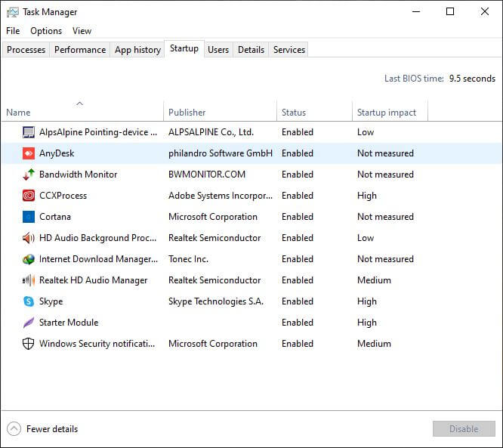Click the Task Manager title bar icon
503x448 pixels.
[x=13, y=12]
